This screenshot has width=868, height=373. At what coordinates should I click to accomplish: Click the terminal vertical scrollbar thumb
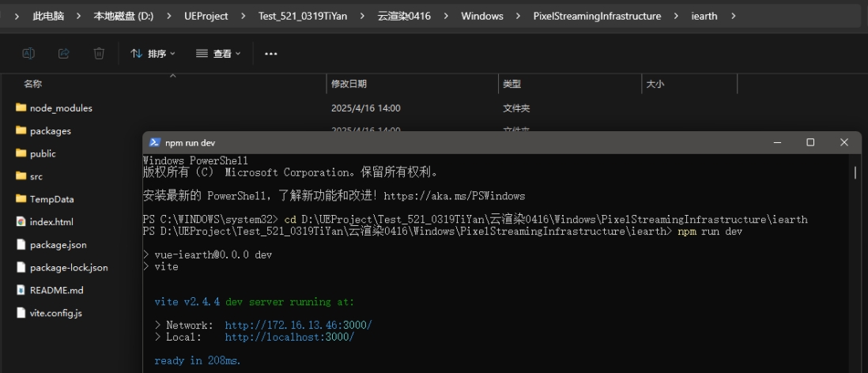(x=855, y=172)
